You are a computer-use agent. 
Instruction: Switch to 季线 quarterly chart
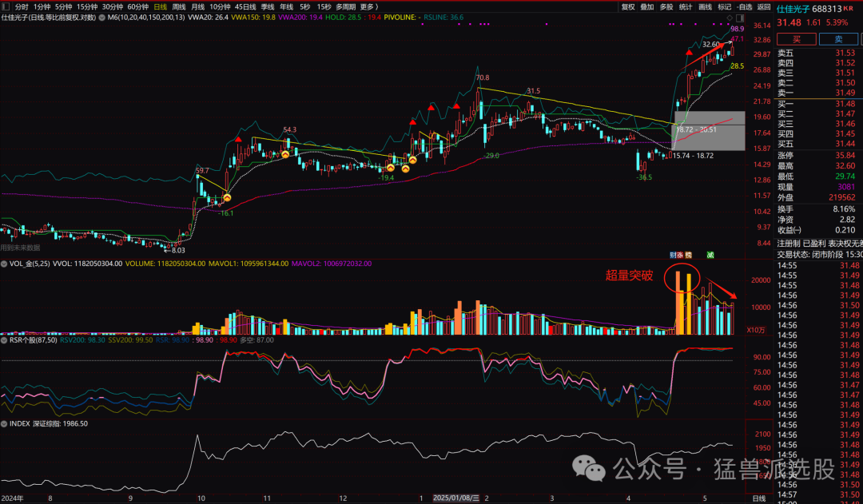tap(268, 7)
